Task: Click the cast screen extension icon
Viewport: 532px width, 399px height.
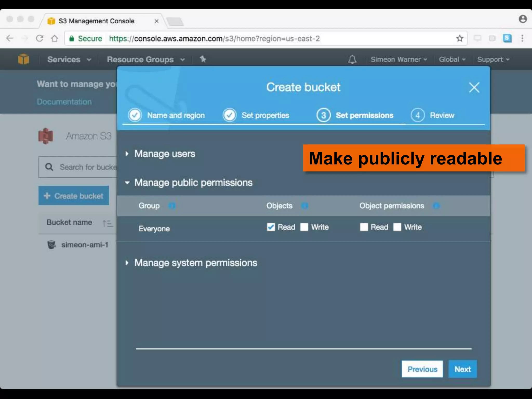Action: 477,38
